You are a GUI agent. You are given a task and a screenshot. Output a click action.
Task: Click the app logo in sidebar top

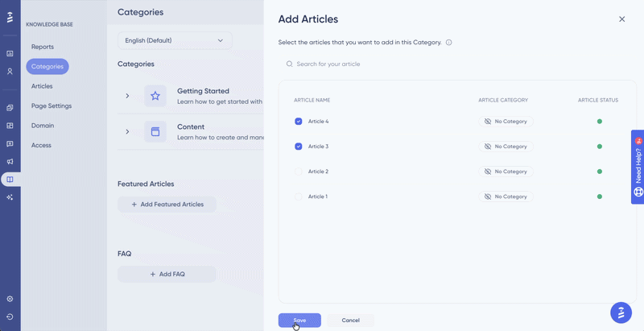tap(10, 17)
